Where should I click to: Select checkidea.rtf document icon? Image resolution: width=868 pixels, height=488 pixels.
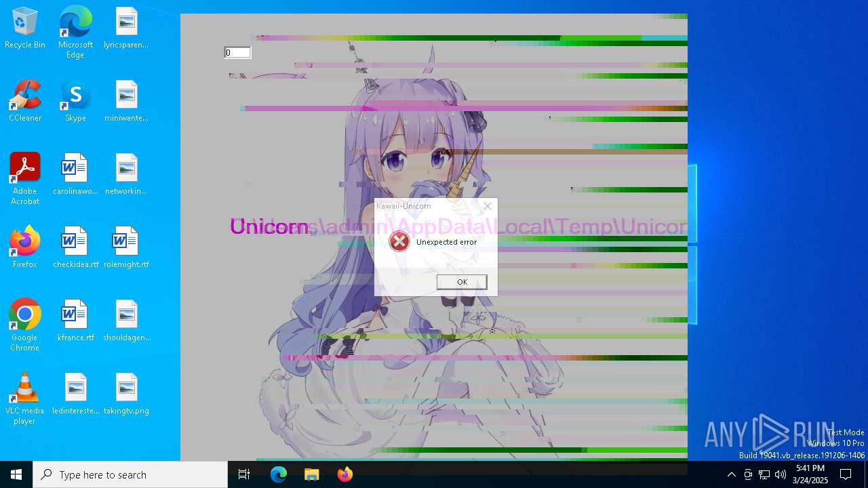[x=75, y=248]
